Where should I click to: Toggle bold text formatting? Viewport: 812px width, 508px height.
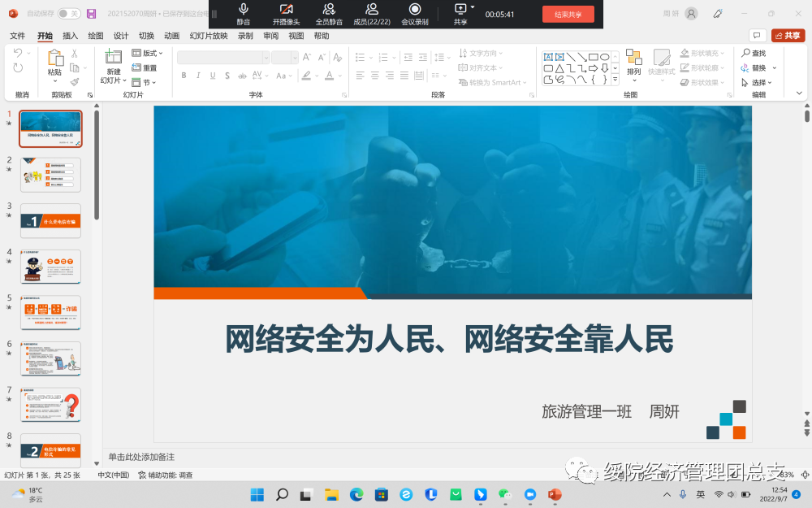[184, 76]
